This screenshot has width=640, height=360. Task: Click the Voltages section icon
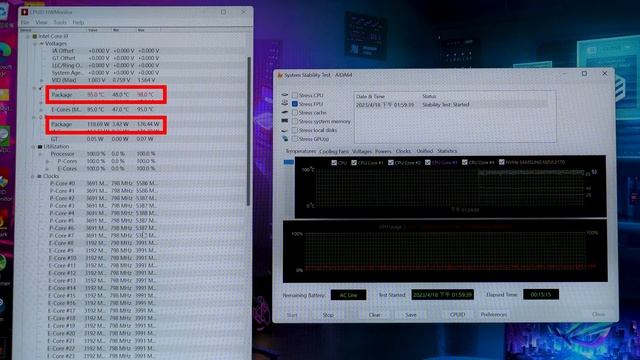[x=41, y=43]
